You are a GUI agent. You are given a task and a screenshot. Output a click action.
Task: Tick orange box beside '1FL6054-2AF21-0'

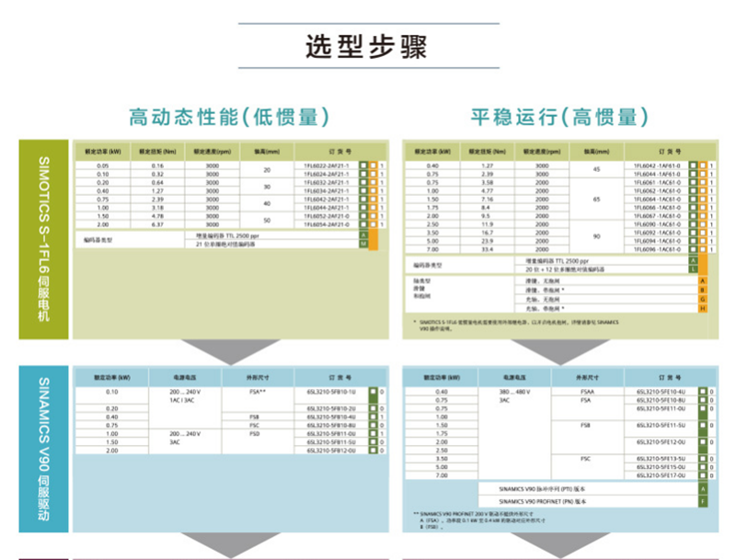(x=374, y=224)
